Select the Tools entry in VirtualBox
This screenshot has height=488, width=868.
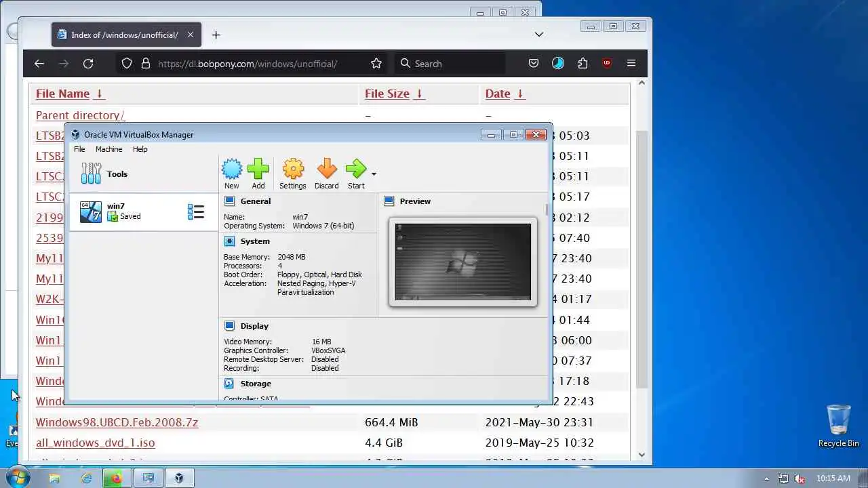[144, 174]
